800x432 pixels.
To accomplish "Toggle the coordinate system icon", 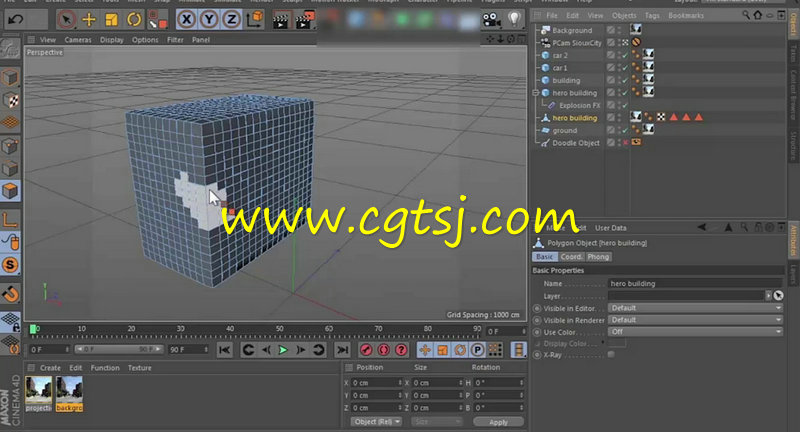I will 255,19.
